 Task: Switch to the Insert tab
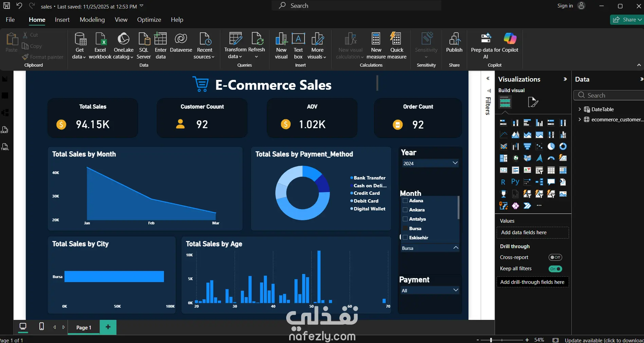[62, 20]
